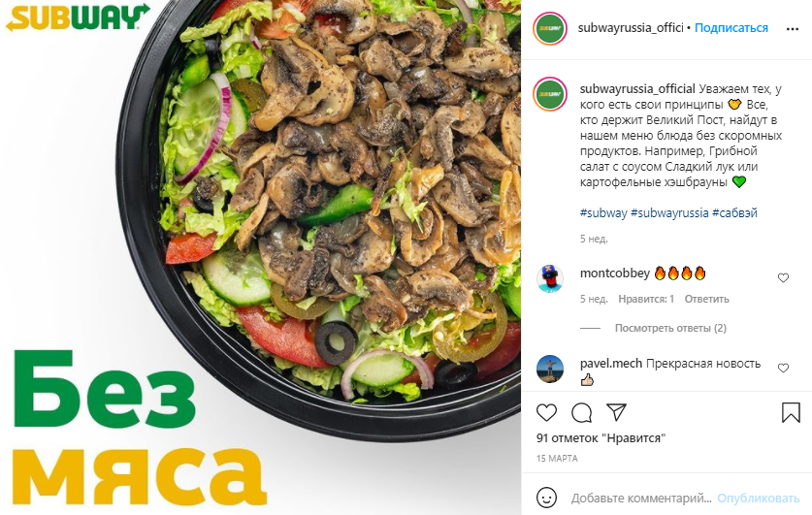Click Ответить under montcobbey's comment

[706, 299]
